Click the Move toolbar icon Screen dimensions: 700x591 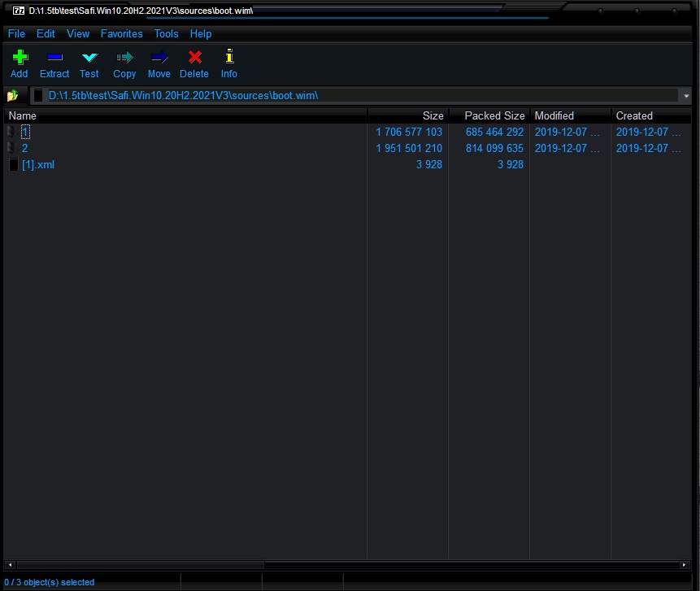pos(159,57)
